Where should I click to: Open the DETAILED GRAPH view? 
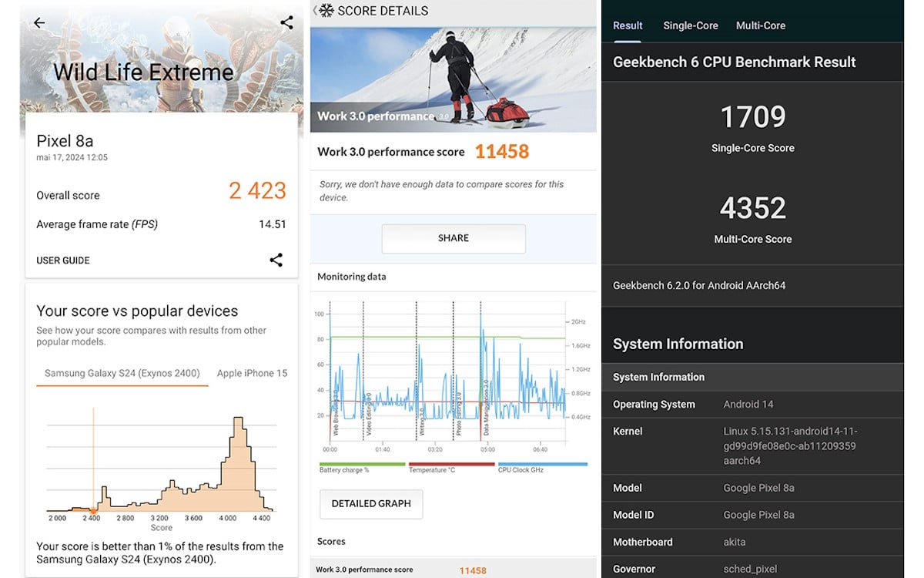click(x=371, y=503)
